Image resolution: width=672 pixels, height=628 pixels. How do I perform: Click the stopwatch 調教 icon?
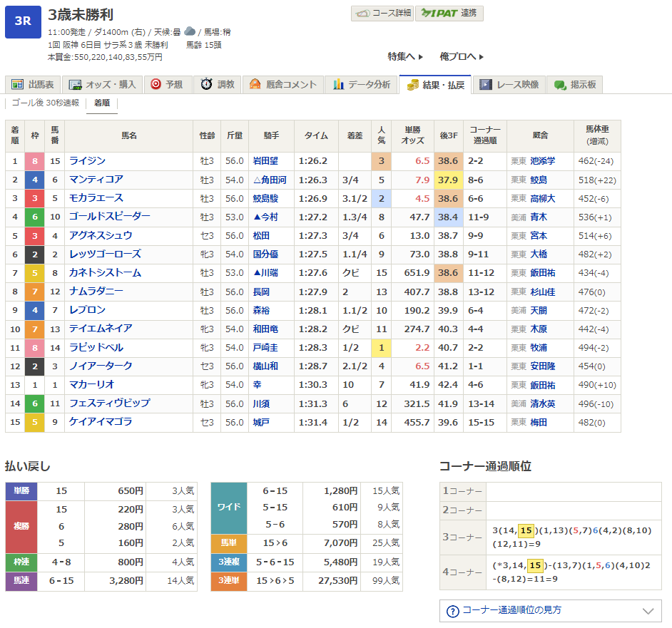pos(206,85)
